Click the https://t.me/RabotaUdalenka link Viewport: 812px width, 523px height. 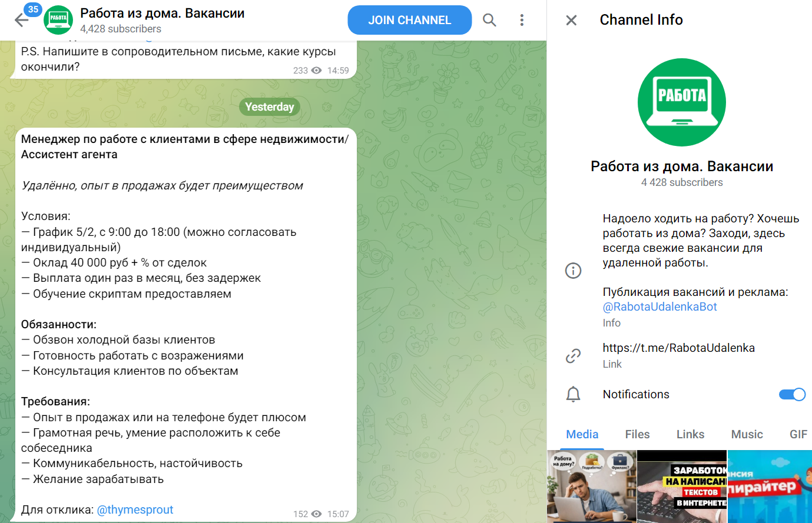point(678,348)
